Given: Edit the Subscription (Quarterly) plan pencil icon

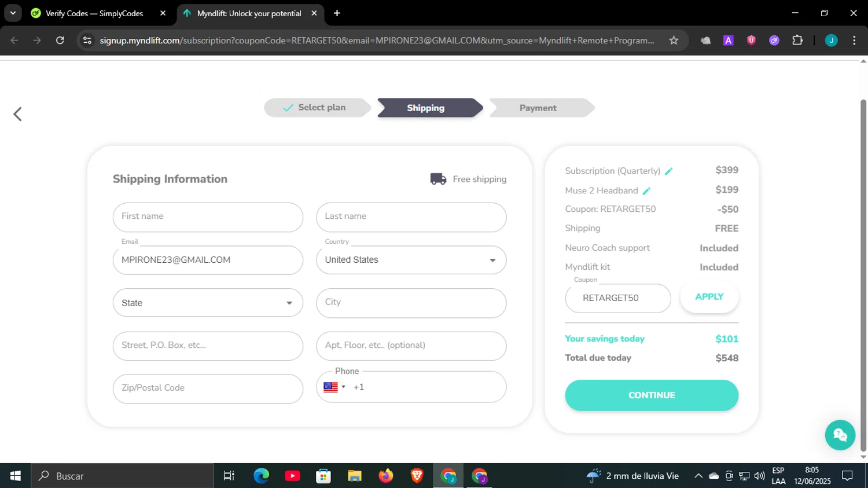Looking at the screenshot, I should pyautogui.click(x=669, y=171).
